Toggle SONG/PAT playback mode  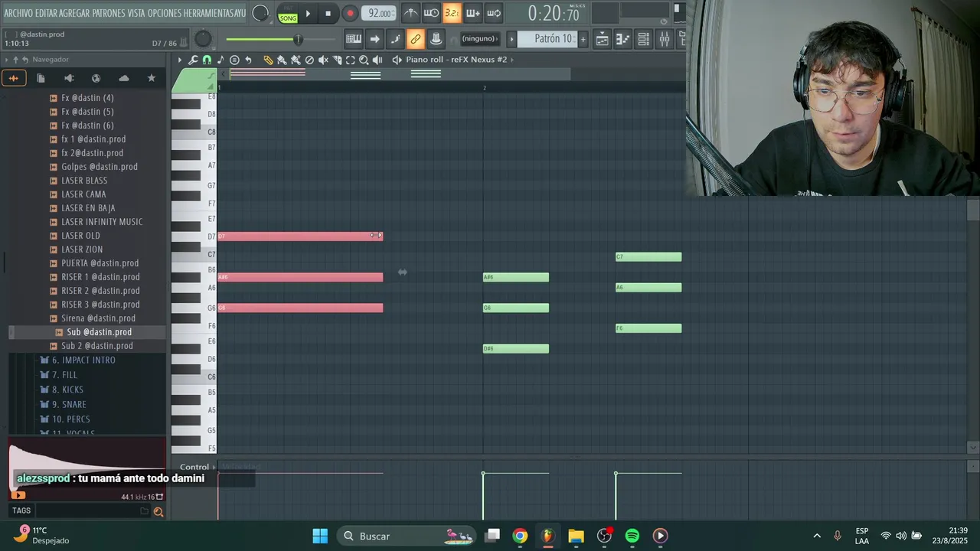point(288,14)
